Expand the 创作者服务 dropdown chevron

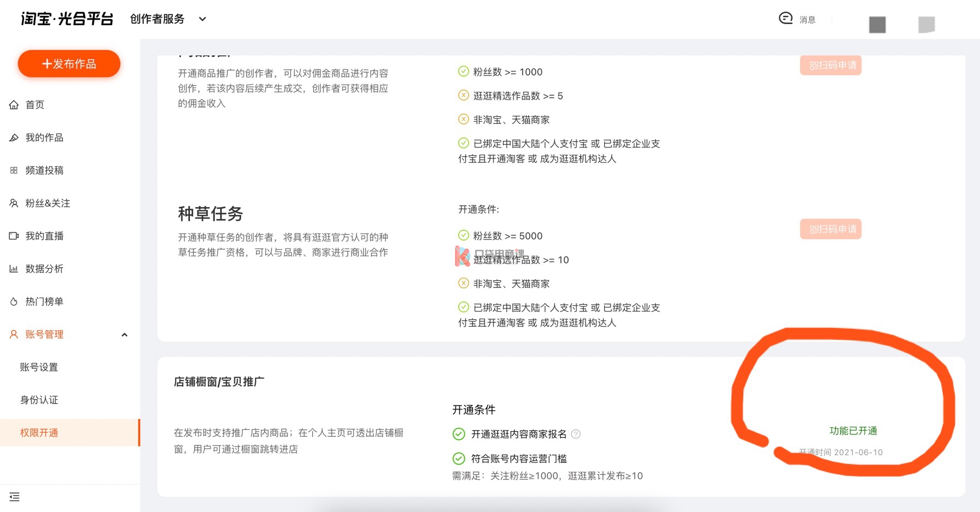point(202,19)
